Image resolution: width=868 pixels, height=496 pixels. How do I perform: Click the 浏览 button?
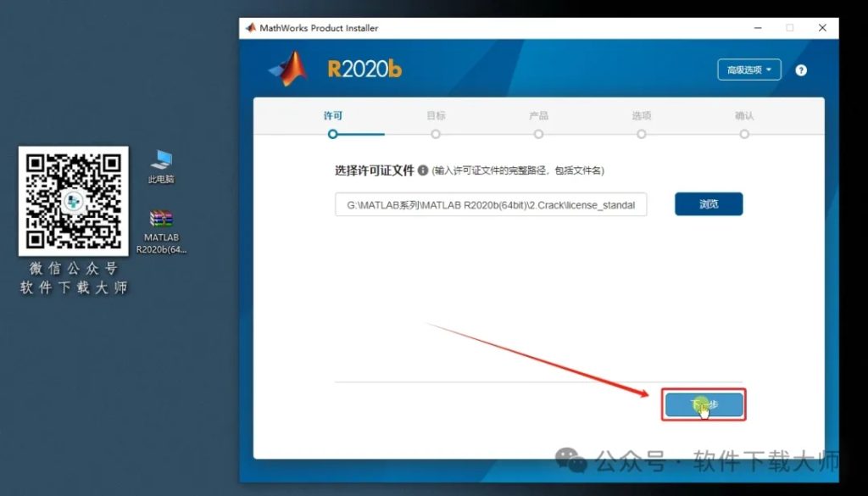coord(709,203)
